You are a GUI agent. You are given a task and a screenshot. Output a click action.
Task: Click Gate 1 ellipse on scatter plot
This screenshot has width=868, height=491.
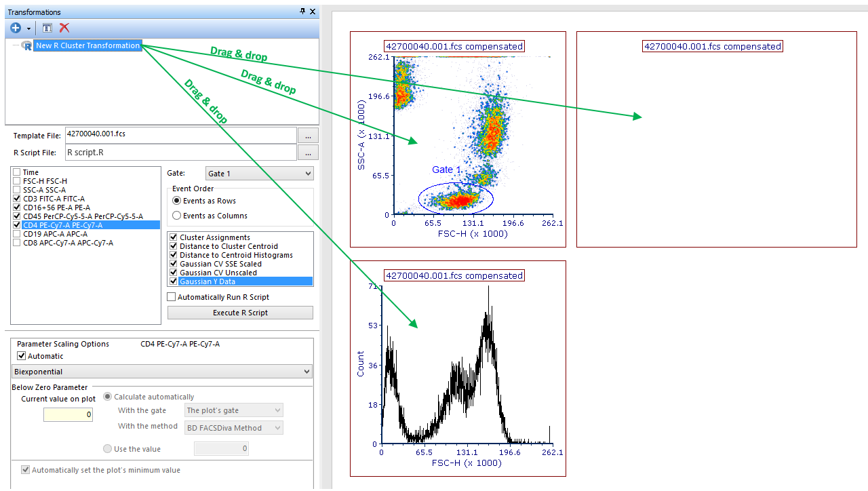click(x=456, y=198)
